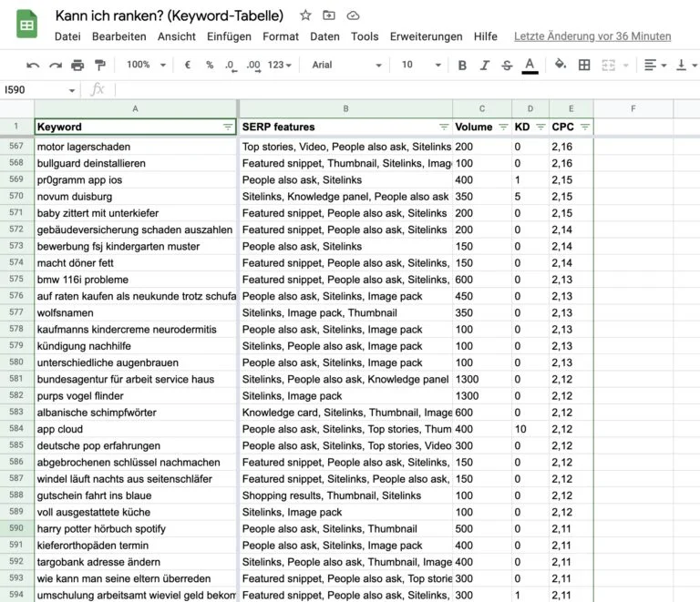Format selection as currency with euro icon

[188, 66]
